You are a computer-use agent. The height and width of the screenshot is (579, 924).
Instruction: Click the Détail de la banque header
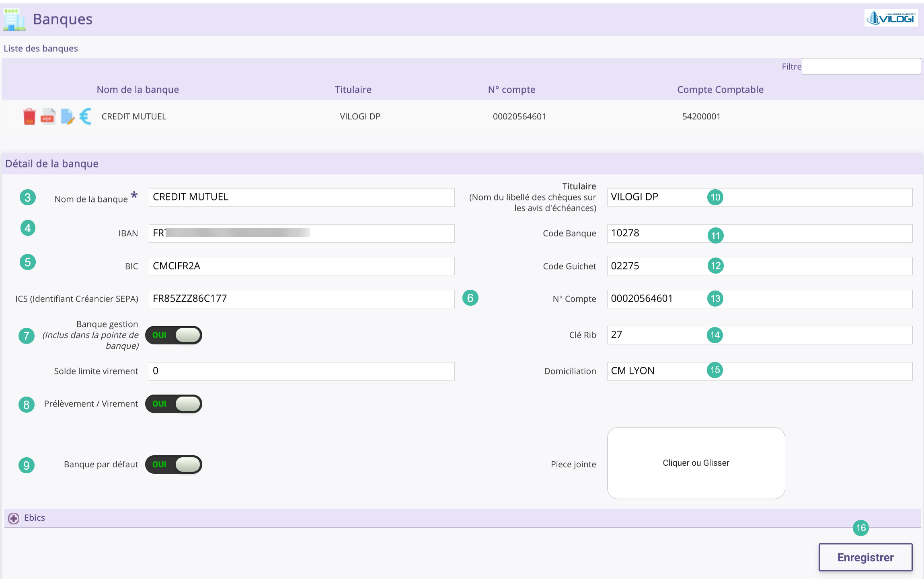pyautogui.click(x=52, y=164)
